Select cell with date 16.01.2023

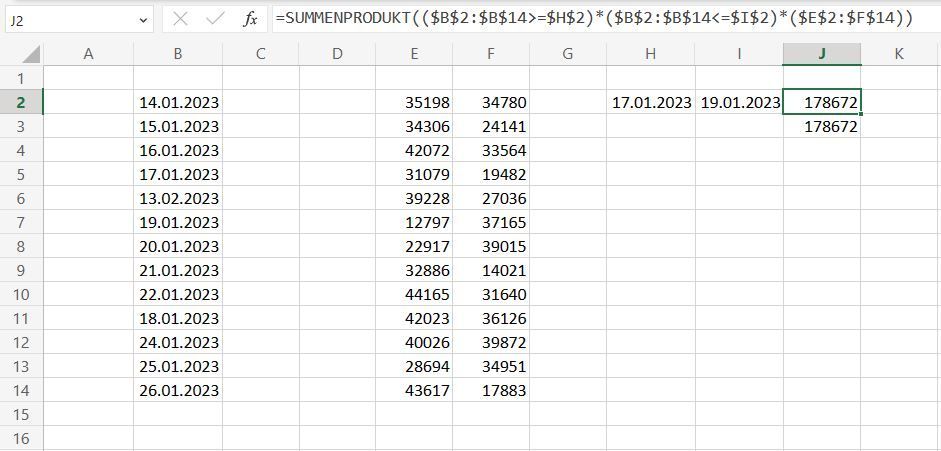pyautogui.click(x=178, y=151)
